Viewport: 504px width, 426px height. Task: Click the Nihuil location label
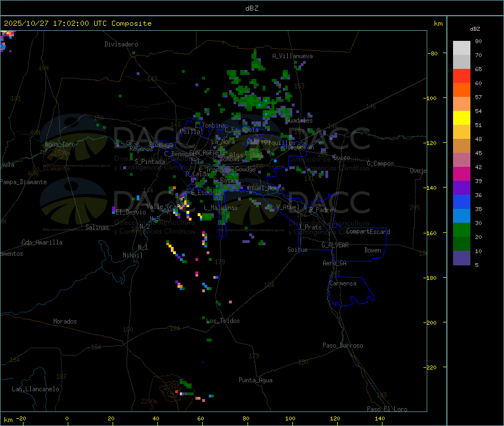click(x=132, y=255)
